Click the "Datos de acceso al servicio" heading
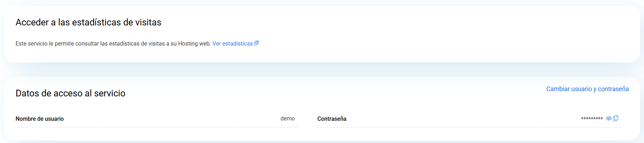644x143 pixels. point(70,93)
